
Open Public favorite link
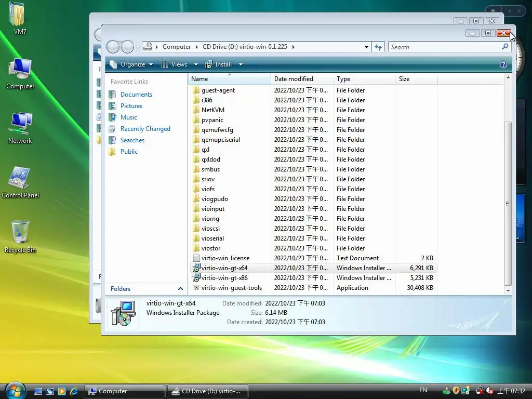point(129,152)
